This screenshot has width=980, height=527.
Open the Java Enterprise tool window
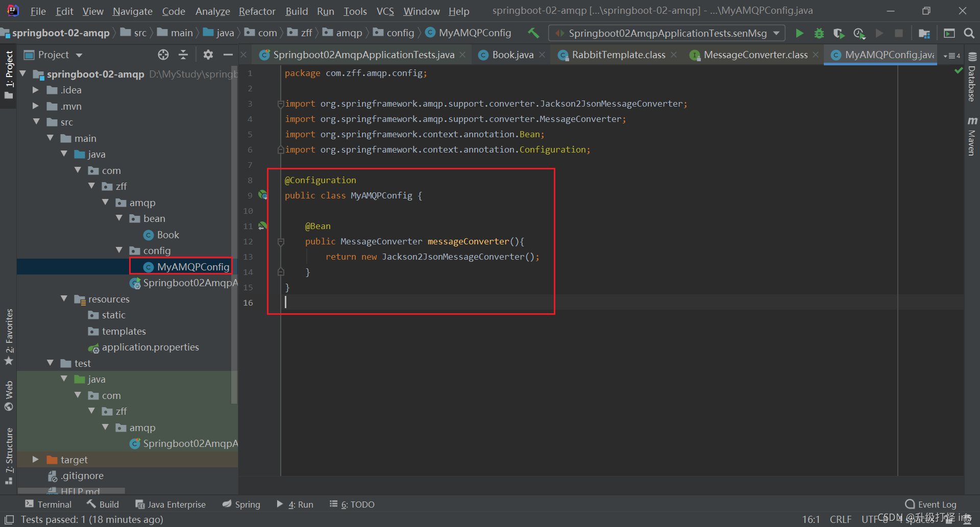(x=170, y=504)
